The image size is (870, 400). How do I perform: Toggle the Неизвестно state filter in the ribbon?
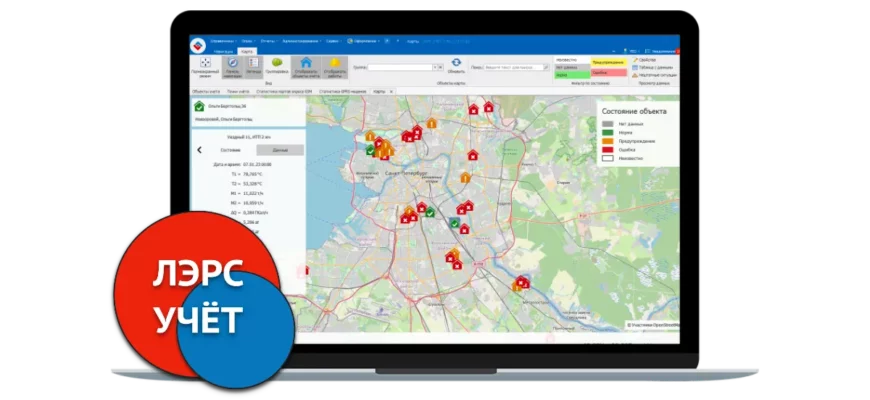tap(572, 59)
